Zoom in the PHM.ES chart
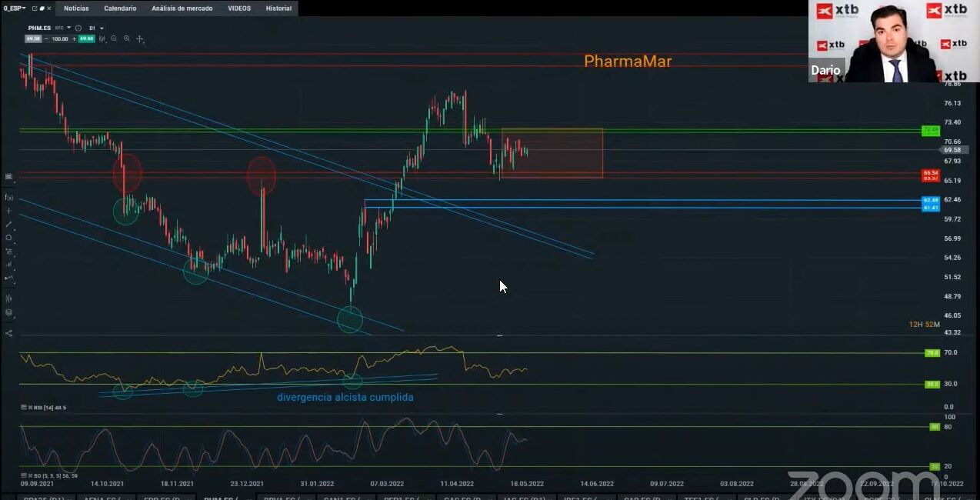Viewport: 980px width, 500px height. click(127, 38)
